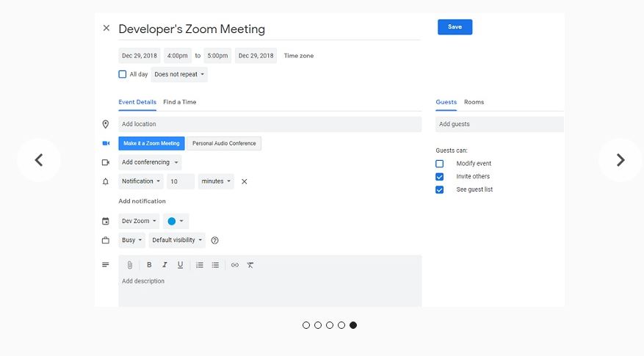The height and width of the screenshot is (356, 644).
Task: Toggle bold formatting in description
Action: [x=149, y=265]
